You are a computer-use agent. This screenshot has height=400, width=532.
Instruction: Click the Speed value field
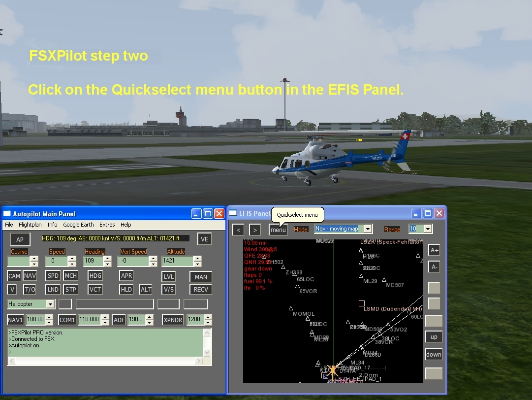pyautogui.click(x=57, y=261)
